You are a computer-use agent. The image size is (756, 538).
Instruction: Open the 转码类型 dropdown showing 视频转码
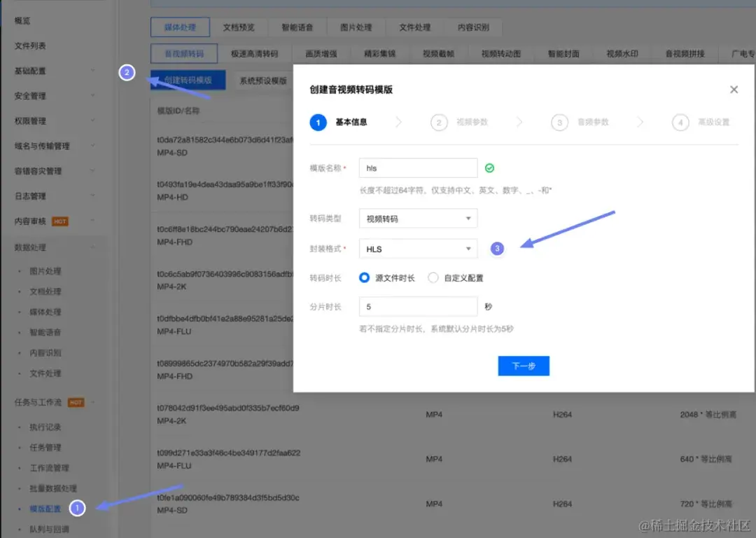click(418, 218)
